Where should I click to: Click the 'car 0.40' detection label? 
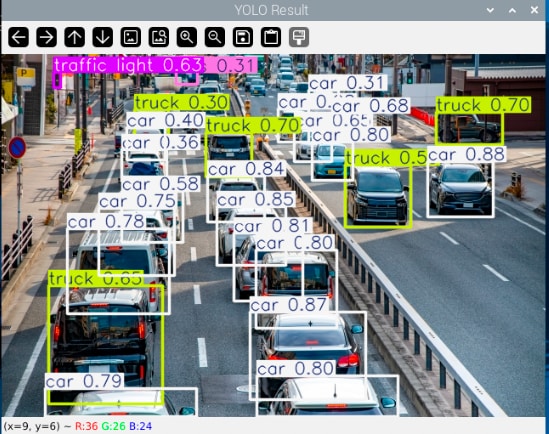(165, 121)
